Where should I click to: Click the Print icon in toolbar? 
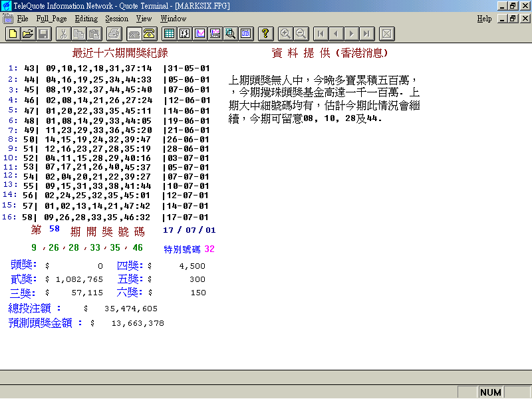(x=114, y=34)
